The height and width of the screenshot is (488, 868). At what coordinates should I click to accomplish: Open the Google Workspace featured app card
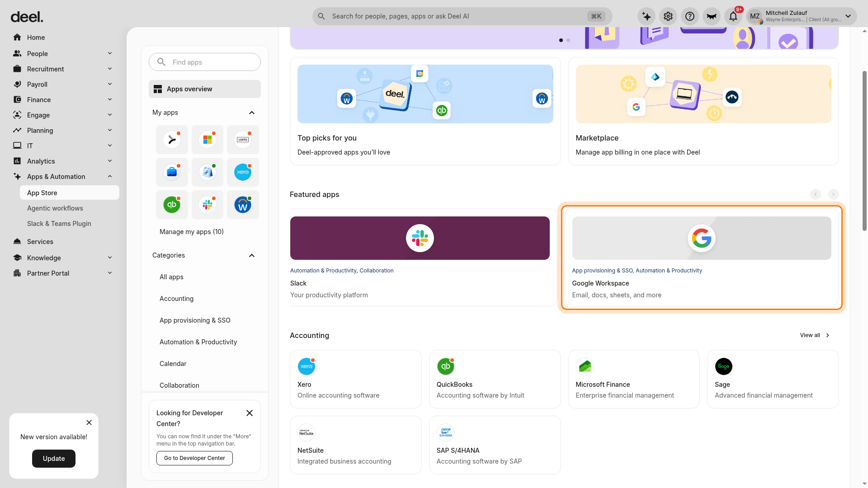(702, 258)
